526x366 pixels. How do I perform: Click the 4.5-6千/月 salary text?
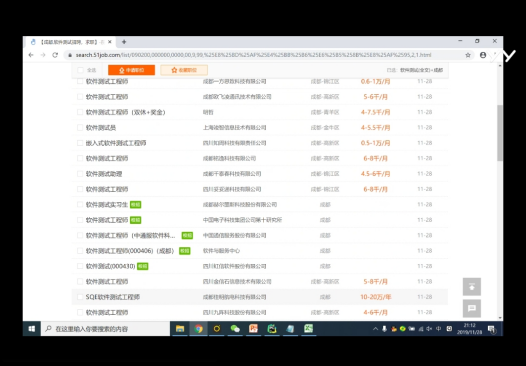375,174
